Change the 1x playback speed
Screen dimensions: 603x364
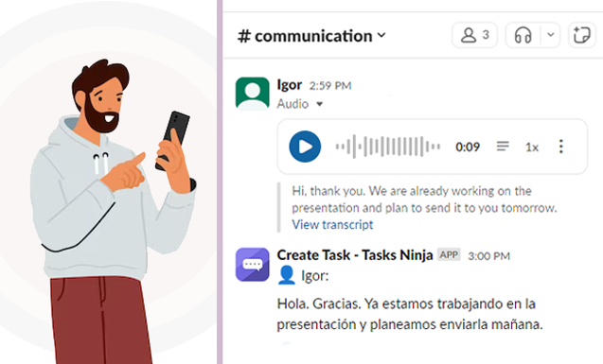(x=532, y=147)
